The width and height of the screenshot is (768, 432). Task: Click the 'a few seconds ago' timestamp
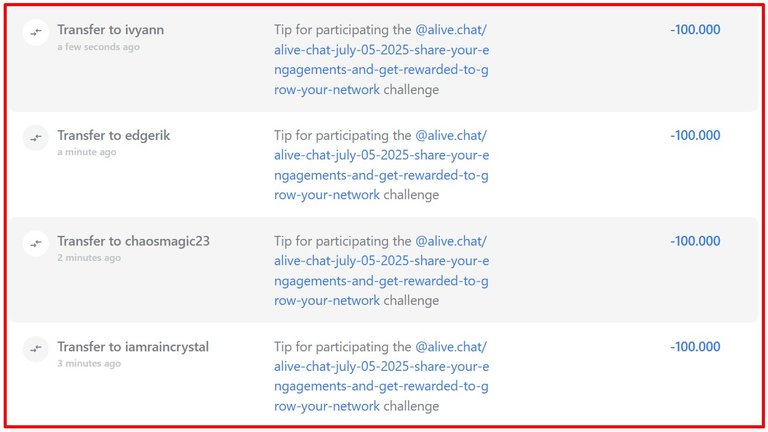[x=98, y=47]
